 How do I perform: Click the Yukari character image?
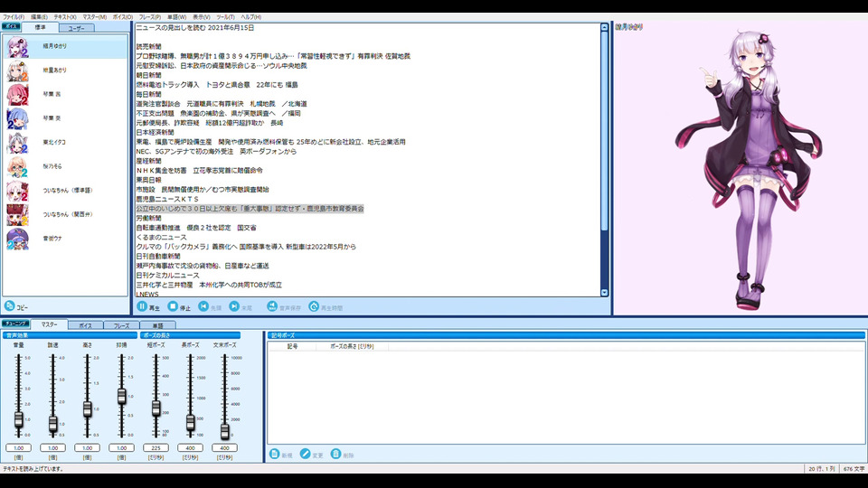pos(748,169)
